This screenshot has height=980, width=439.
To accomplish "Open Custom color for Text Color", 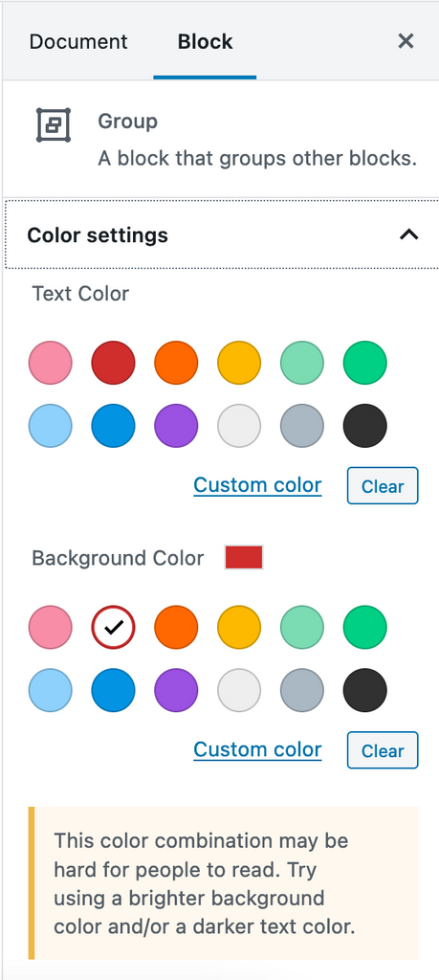I will point(257,485).
